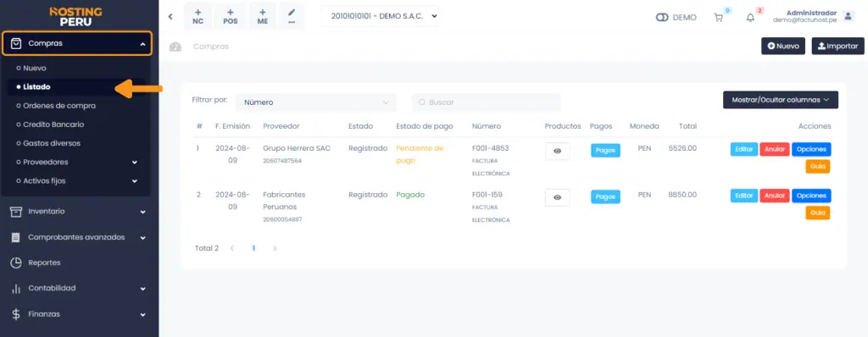This screenshot has width=868, height=337.
Task: Click the Compras breadcrumb text
Action: pyautogui.click(x=211, y=47)
